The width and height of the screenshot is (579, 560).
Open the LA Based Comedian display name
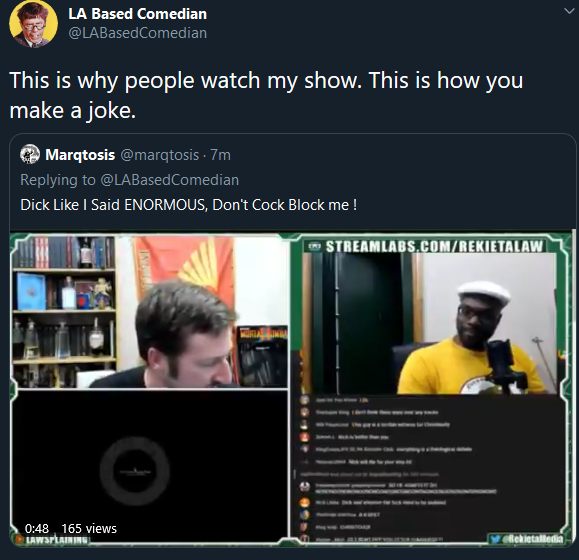click(137, 14)
